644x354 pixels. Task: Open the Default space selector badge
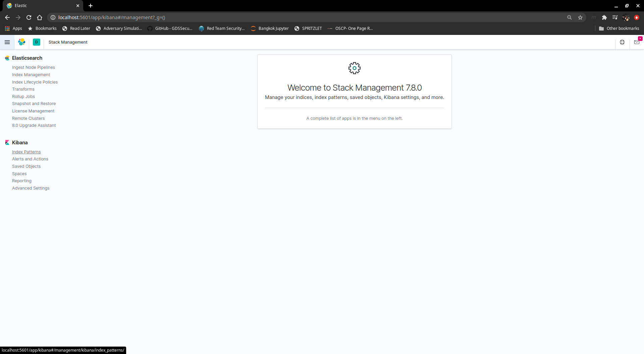pyautogui.click(x=37, y=42)
